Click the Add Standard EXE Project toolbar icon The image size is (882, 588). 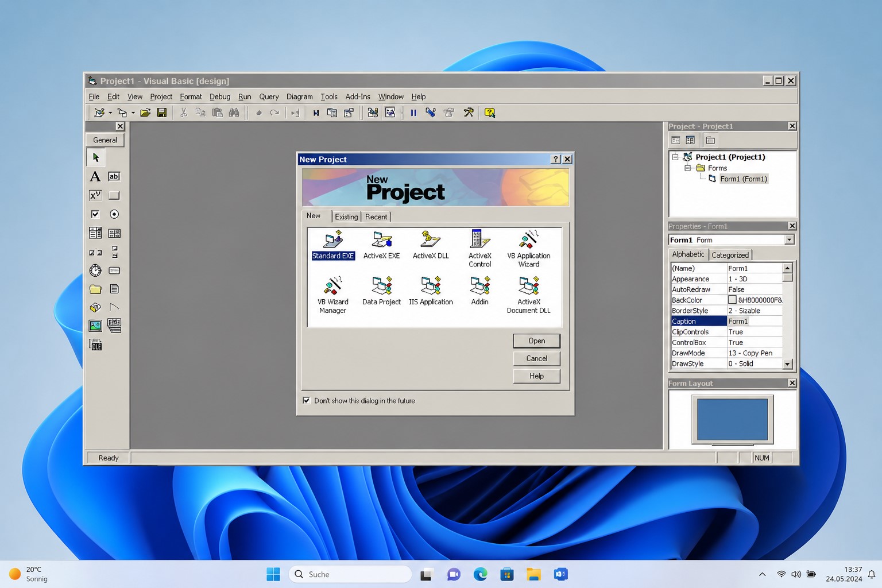point(99,113)
